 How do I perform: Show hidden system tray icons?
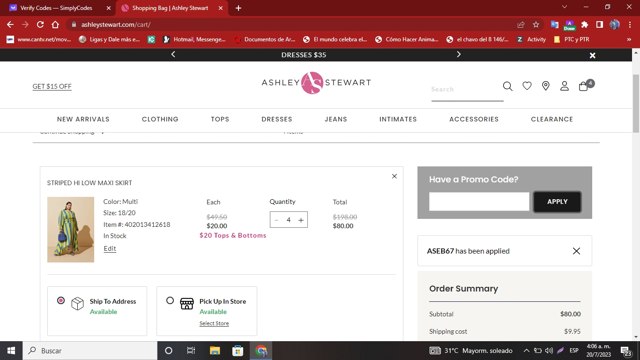click(527, 351)
